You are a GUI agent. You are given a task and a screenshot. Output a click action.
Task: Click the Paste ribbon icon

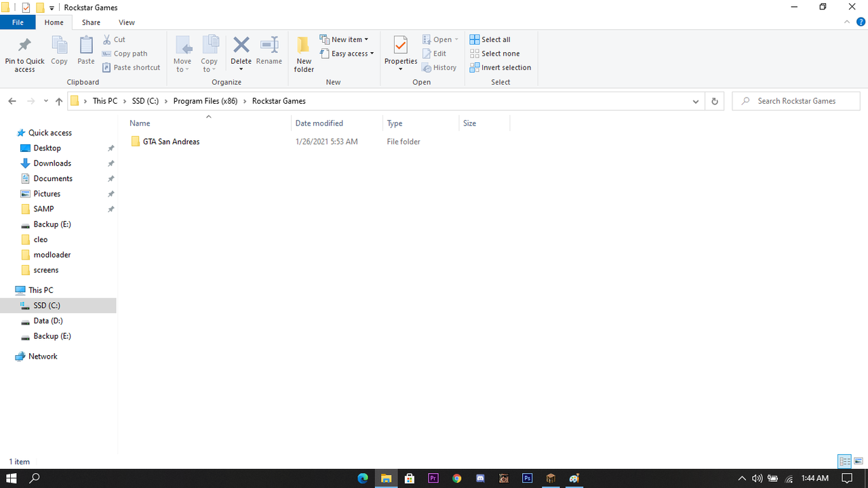point(86,46)
